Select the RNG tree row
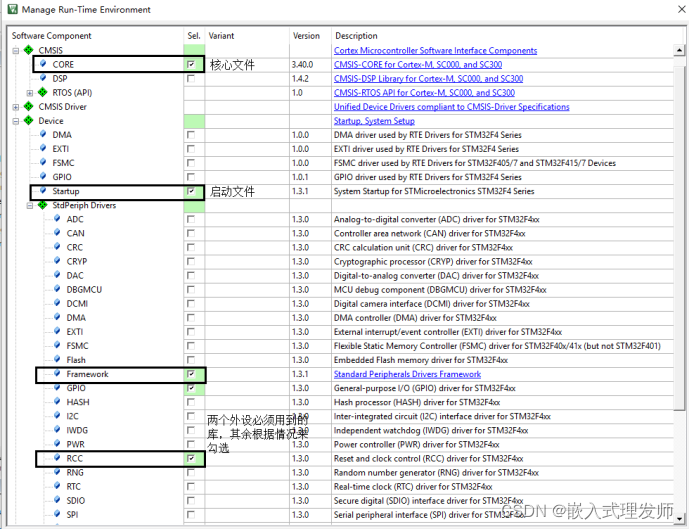The width and height of the screenshot is (689, 529). [75, 472]
